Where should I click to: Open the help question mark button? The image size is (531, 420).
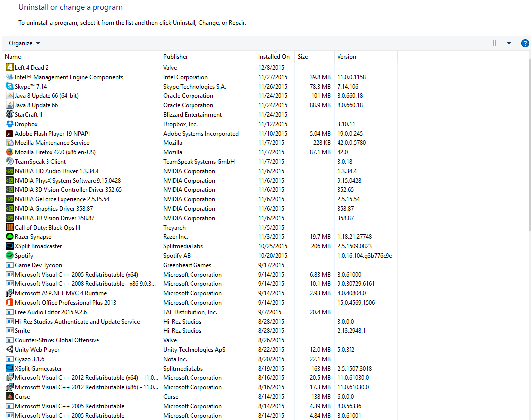point(525,43)
